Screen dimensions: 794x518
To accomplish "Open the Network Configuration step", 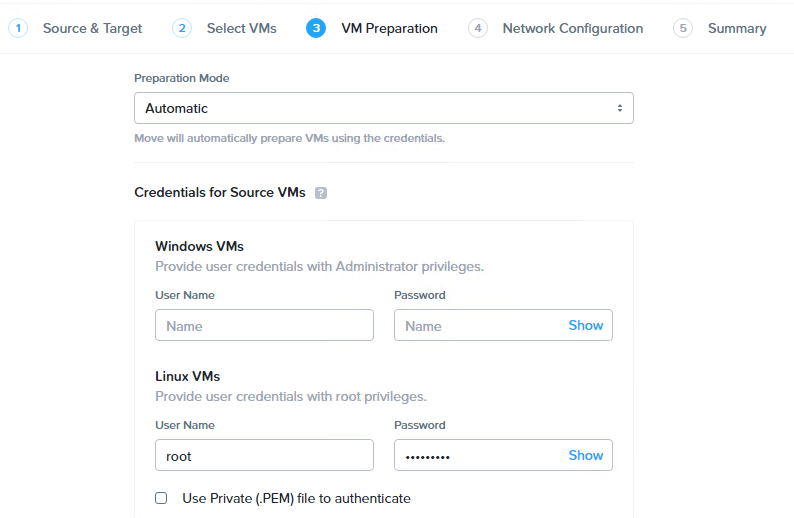I will coord(573,28).
